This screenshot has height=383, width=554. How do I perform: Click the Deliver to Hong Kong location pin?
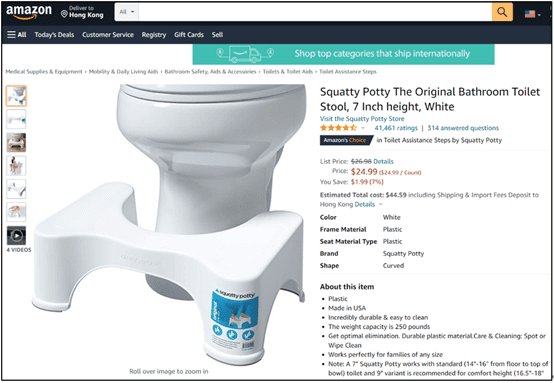point(64,14)
